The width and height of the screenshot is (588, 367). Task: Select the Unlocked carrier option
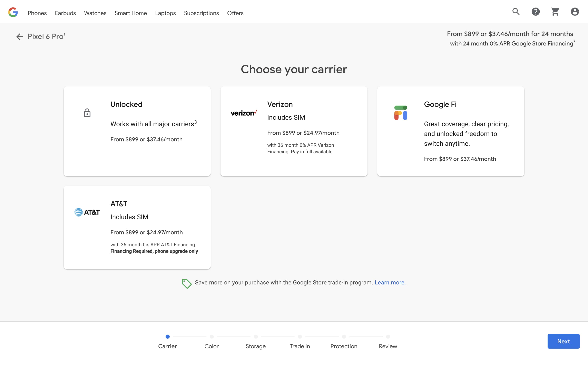click(137, 131)
